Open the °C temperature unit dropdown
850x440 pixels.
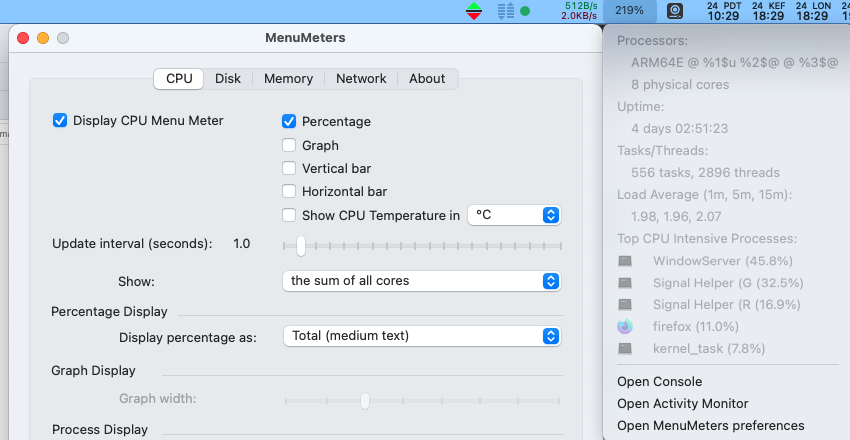(514, 215)
